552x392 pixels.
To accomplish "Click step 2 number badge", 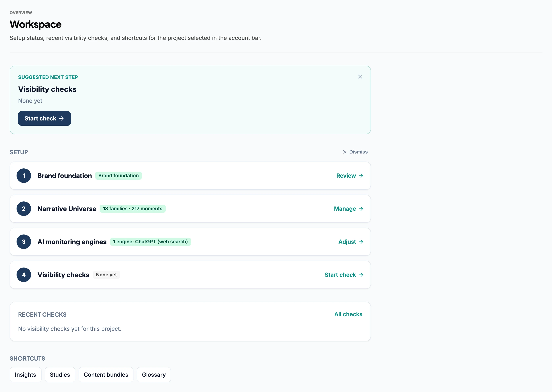I will point(24,209).
